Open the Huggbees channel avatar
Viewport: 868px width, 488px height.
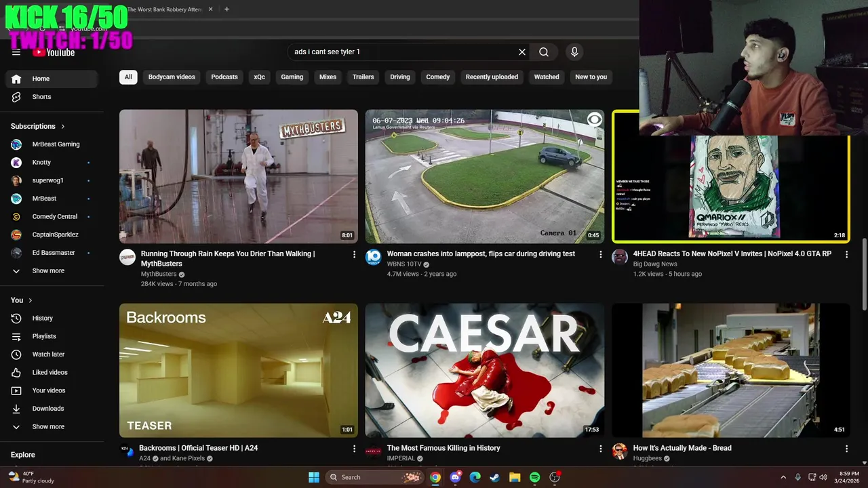[620, 451]
